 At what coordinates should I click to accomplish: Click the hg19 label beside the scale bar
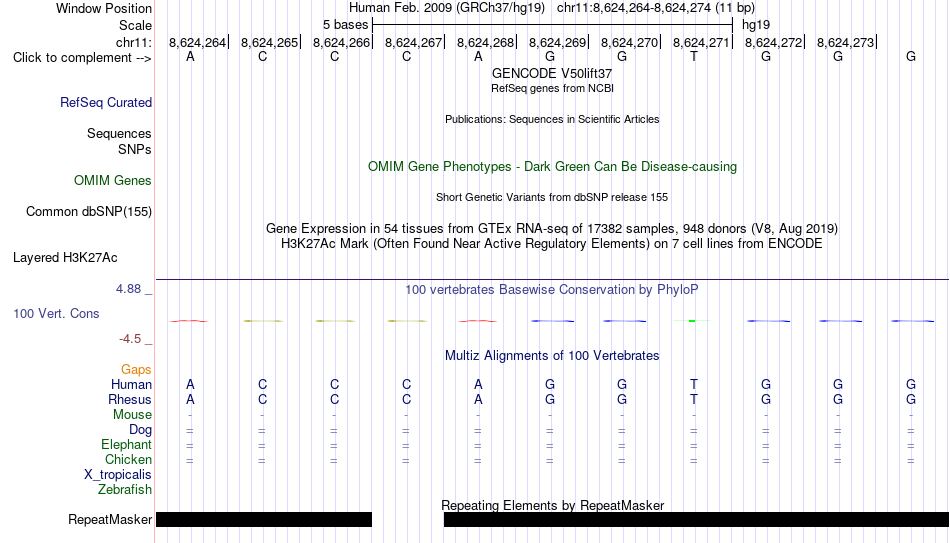click(x=756, y=25)
